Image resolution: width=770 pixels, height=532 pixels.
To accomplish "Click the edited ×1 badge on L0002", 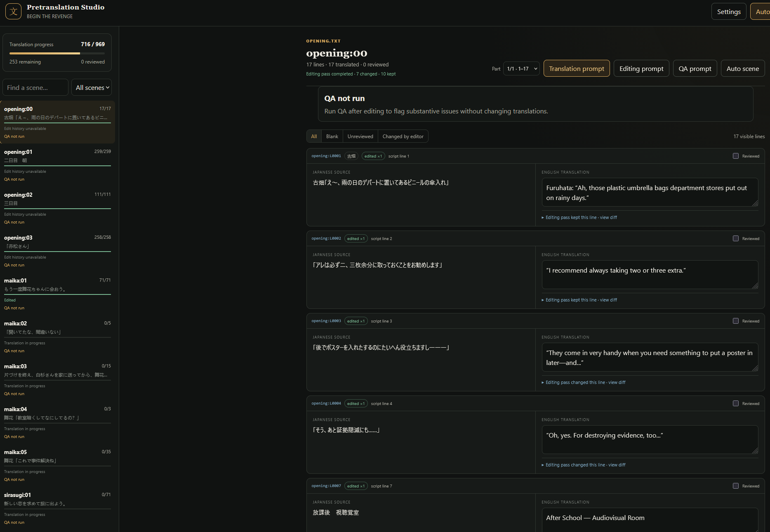I will (x=356, y=238).
